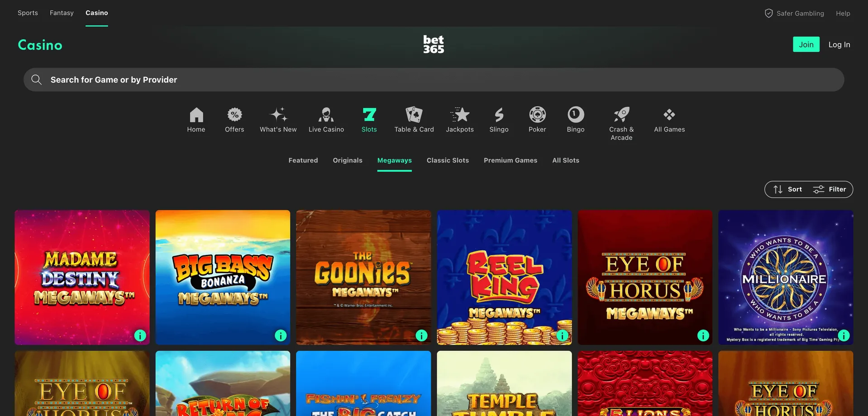Open All Games diamond grid icon
Screen dimensions: 868x416
click(669, 115)
